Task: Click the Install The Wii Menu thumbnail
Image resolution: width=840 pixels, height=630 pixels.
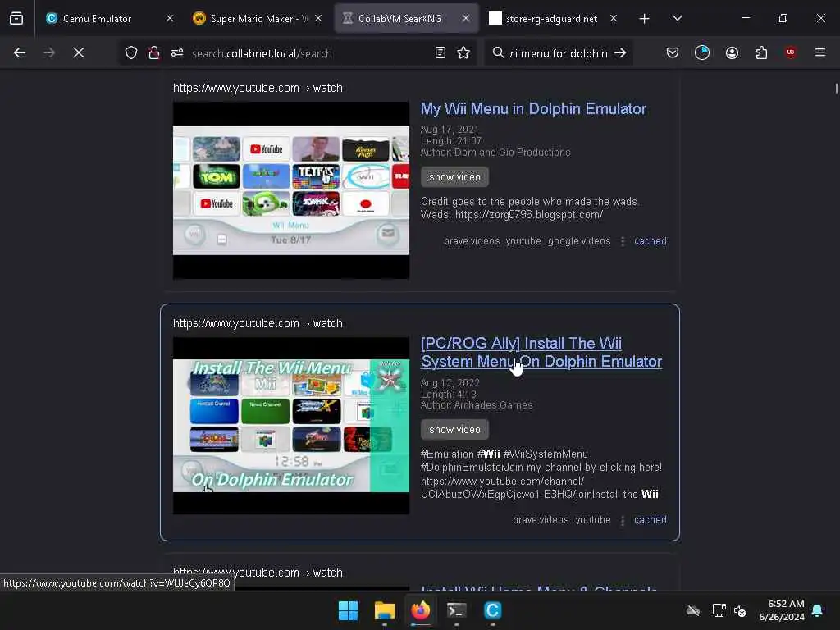Action: point(291,426)
